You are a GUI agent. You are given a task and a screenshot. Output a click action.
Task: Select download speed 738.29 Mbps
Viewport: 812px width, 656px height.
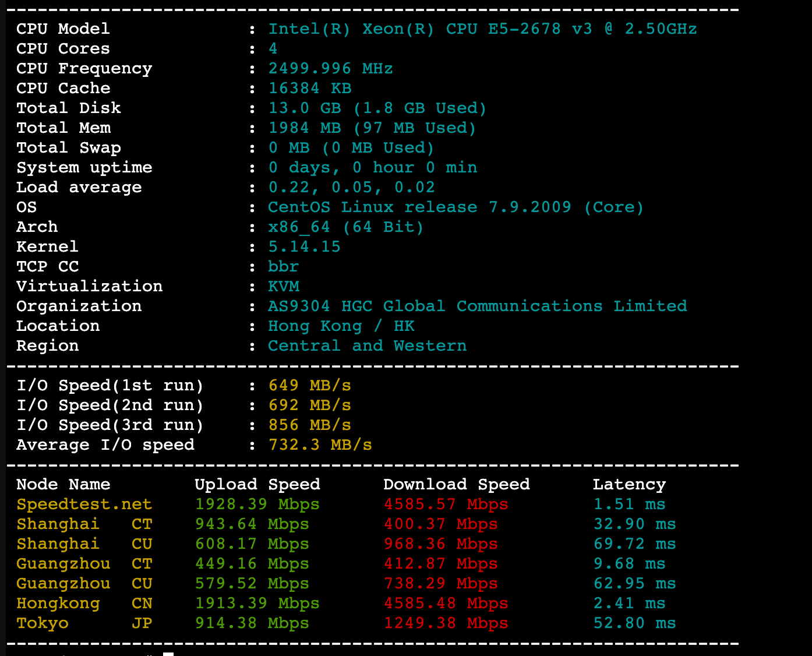(x=440, y=584)
